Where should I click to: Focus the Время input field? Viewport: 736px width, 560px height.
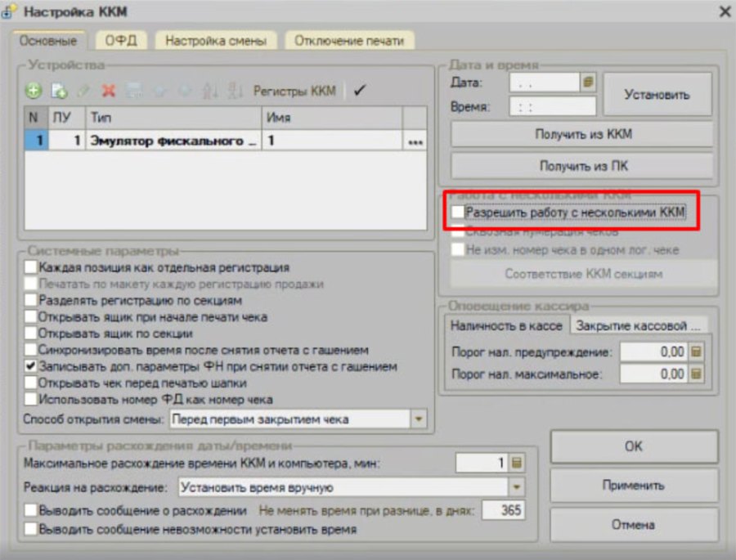point(553,106)
